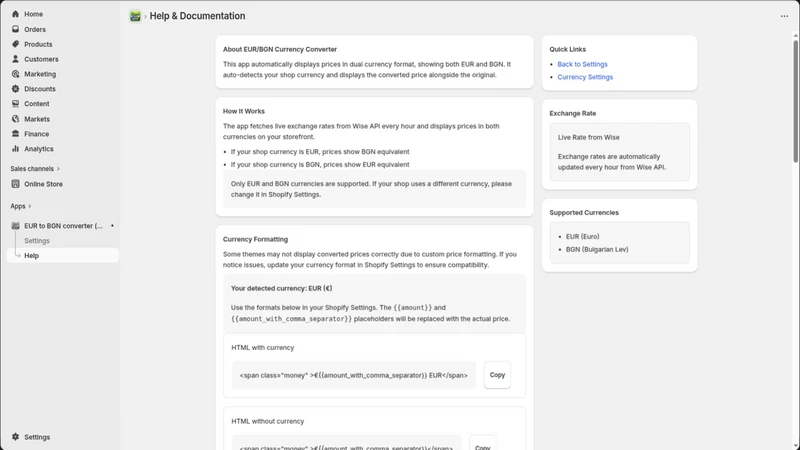Click the Finance bank icon

(x=15, y=134)
